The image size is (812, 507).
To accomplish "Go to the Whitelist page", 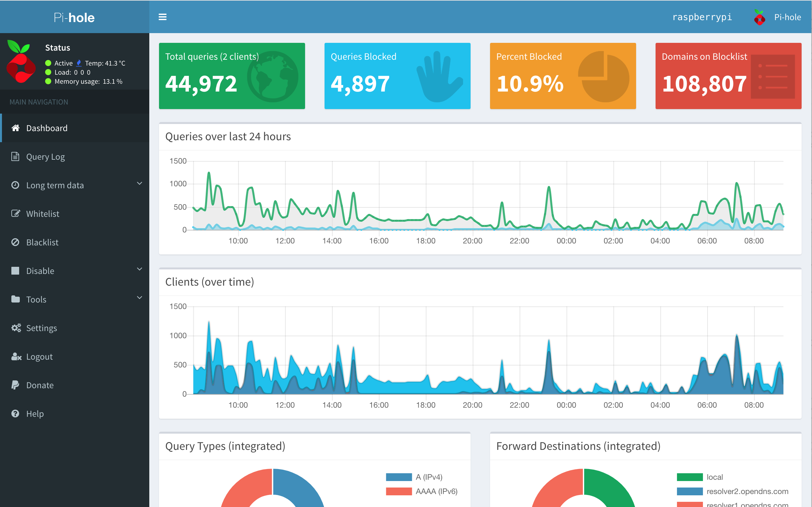I will (74, 213).
